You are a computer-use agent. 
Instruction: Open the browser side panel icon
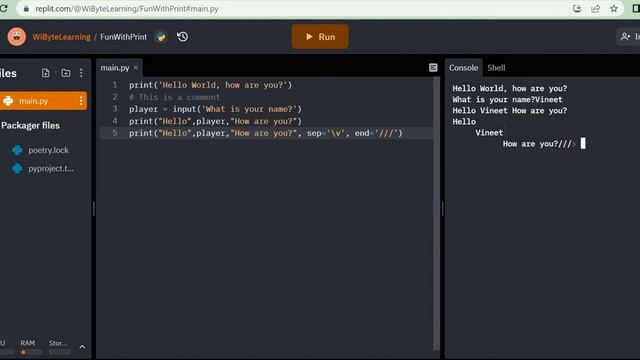click(x=636, y=9)
